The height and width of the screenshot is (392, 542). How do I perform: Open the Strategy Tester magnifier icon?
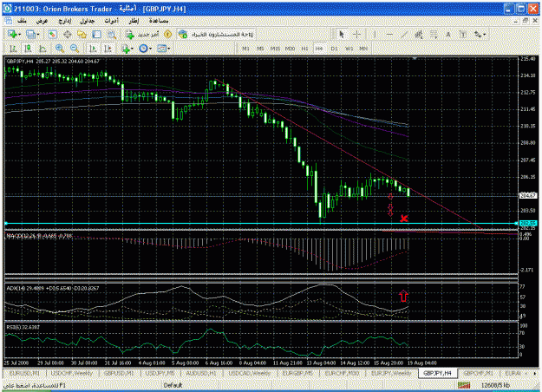click(x=112, y=34)
